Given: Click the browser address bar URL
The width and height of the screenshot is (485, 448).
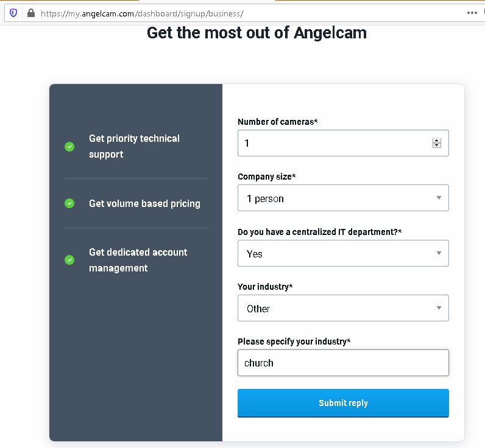Looking at the screenshot, I should [x=141, y=13].
